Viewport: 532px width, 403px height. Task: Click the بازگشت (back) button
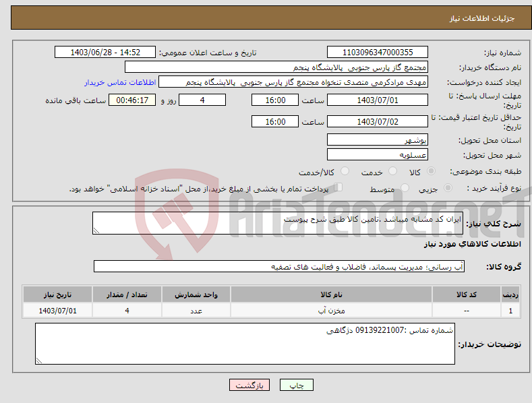pyautogui.click(x=249, y=385)
